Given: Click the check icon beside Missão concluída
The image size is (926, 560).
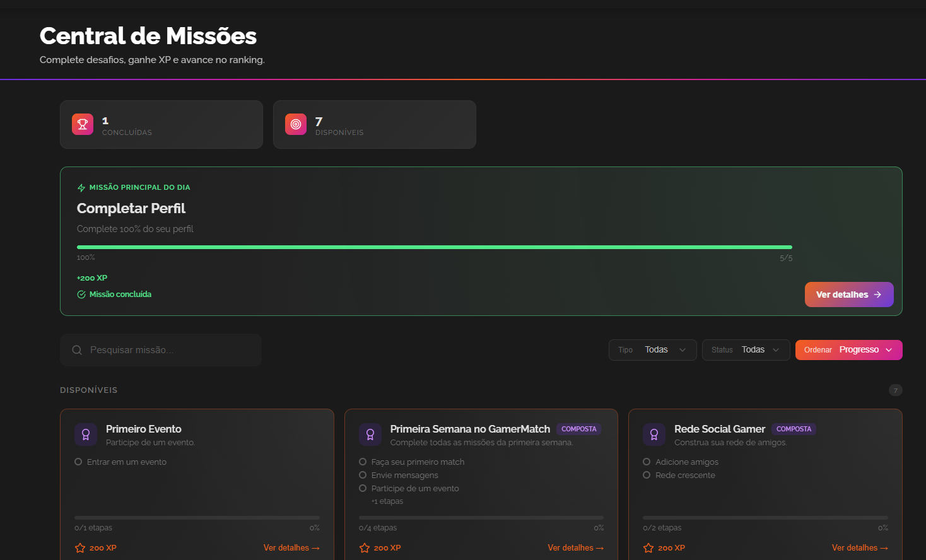Looking at the screenshot, I should coord(81,295).
